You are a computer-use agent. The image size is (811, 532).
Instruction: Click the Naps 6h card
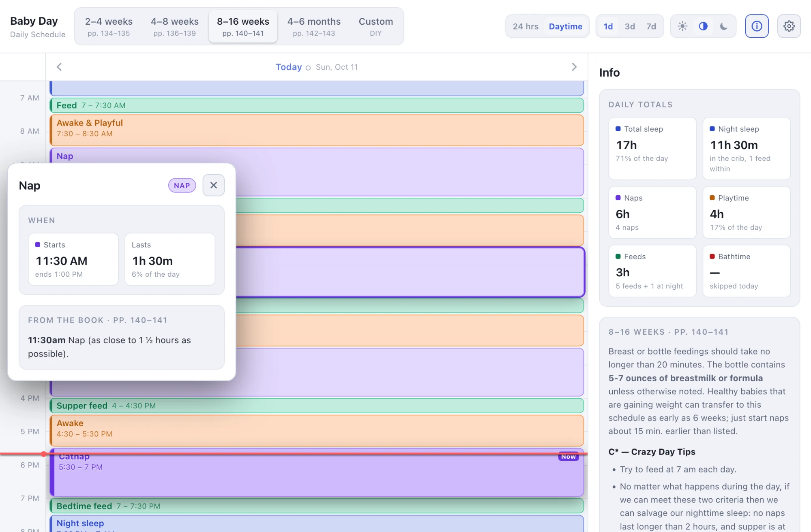[652, 212]
